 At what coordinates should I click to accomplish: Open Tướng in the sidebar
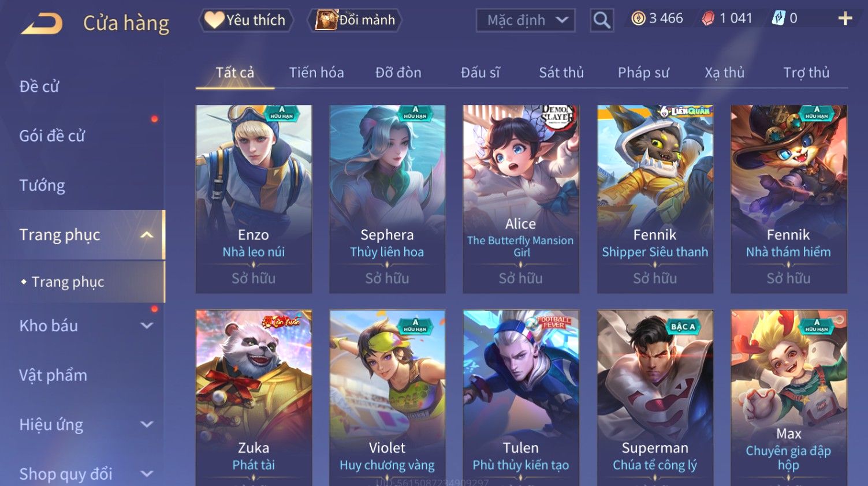[x=42, y=185]
